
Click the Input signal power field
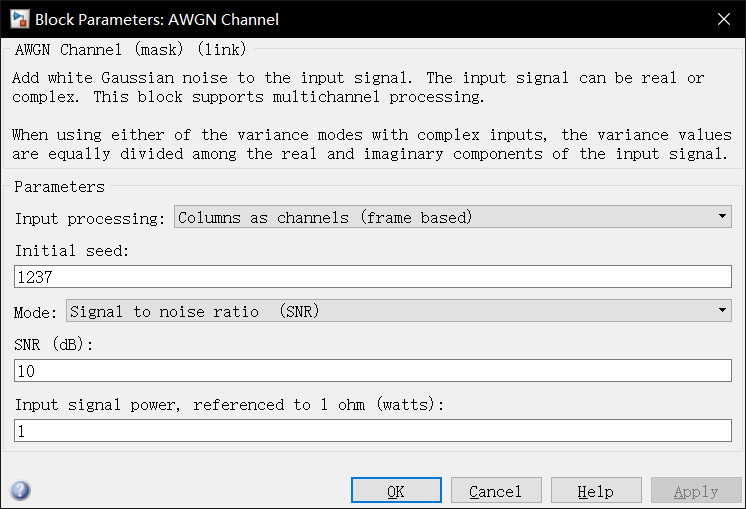point(373,431)
